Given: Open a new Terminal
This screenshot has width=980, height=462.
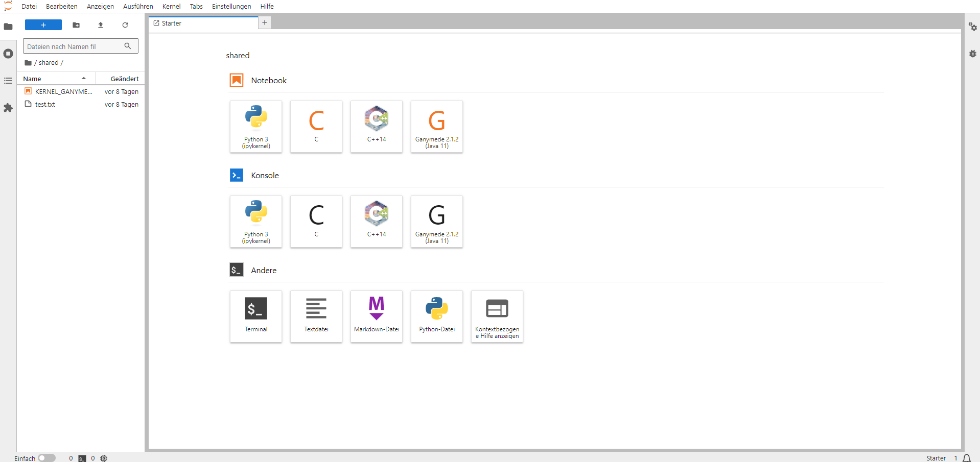Looking at the screenshot, I should point(256,317).
